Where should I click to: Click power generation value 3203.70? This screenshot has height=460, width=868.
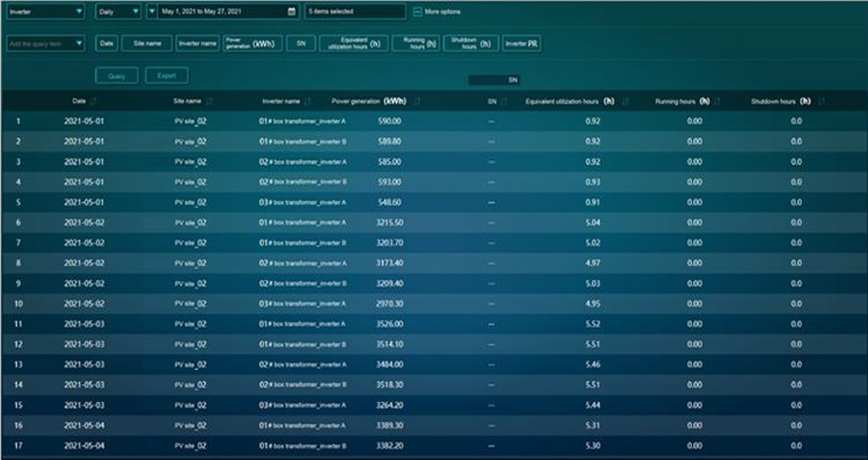point(390,243)
